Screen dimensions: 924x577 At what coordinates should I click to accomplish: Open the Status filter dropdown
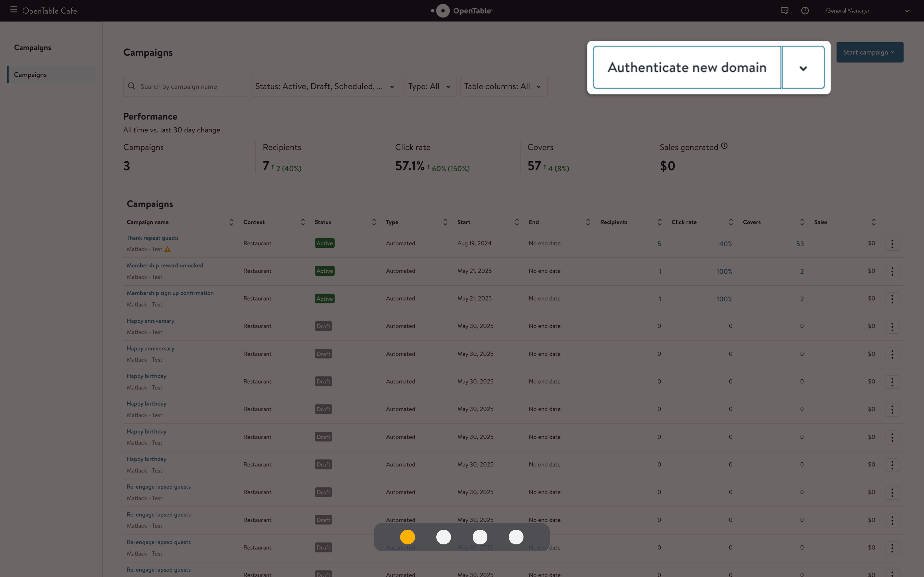[326, 86]
